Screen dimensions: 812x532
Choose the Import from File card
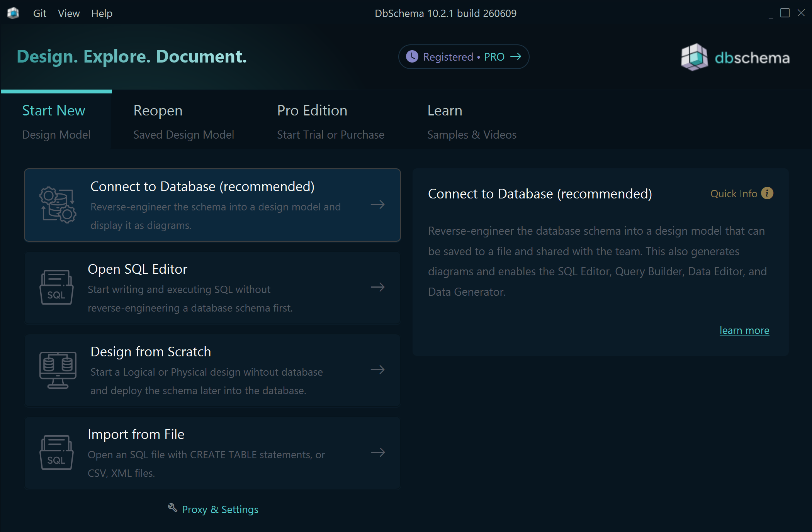(212, 453)
